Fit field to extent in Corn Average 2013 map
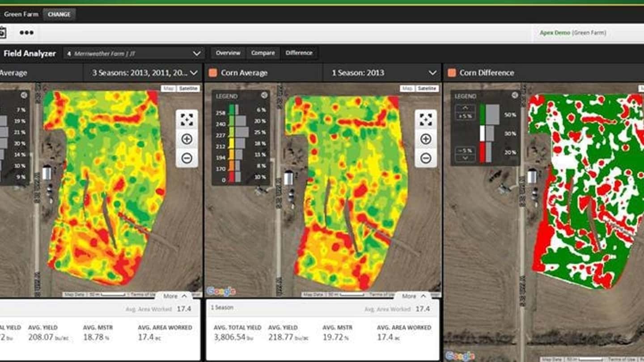The height and width of the screenshot is (362, 644). [426, 119]
